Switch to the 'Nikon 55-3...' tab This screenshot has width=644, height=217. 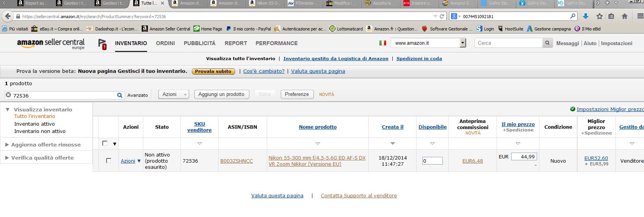point(265,3)
